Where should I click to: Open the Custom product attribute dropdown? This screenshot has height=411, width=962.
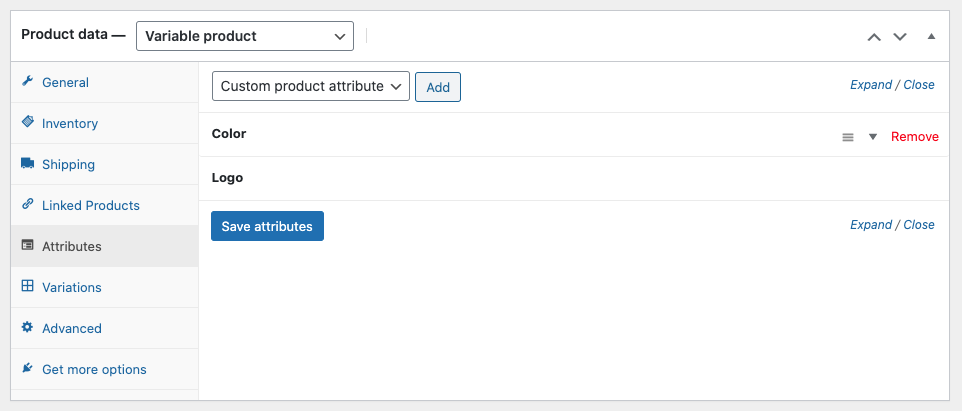click(x=310, y=86)
